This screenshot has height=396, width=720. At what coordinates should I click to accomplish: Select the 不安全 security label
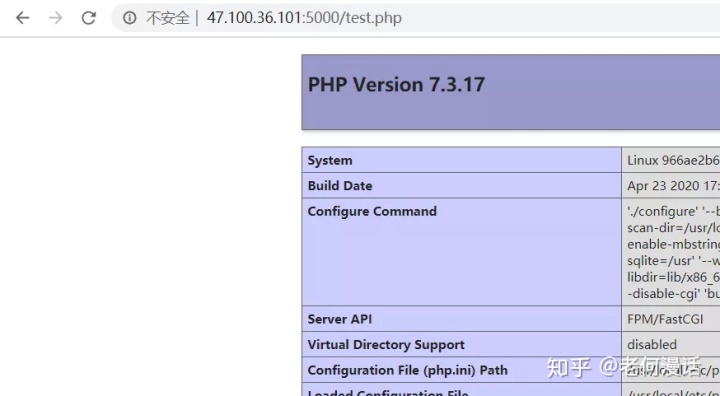click(168, 18)
